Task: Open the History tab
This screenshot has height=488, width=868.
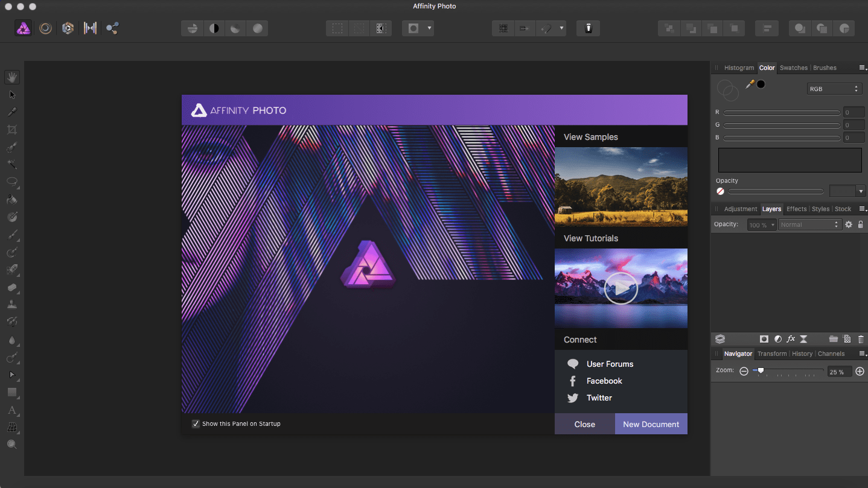Action: coord(802,353)
